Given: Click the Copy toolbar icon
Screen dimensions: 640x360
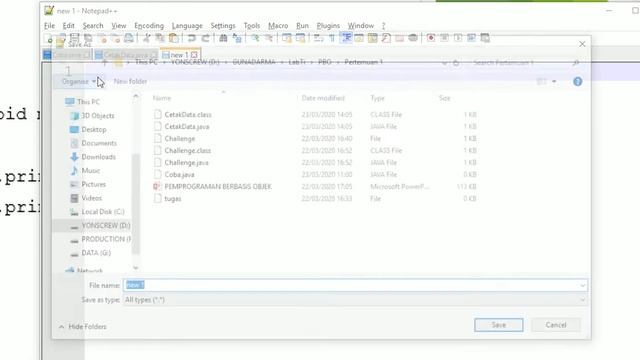Looking at the screenshot, I should click(x=160, y=38).
